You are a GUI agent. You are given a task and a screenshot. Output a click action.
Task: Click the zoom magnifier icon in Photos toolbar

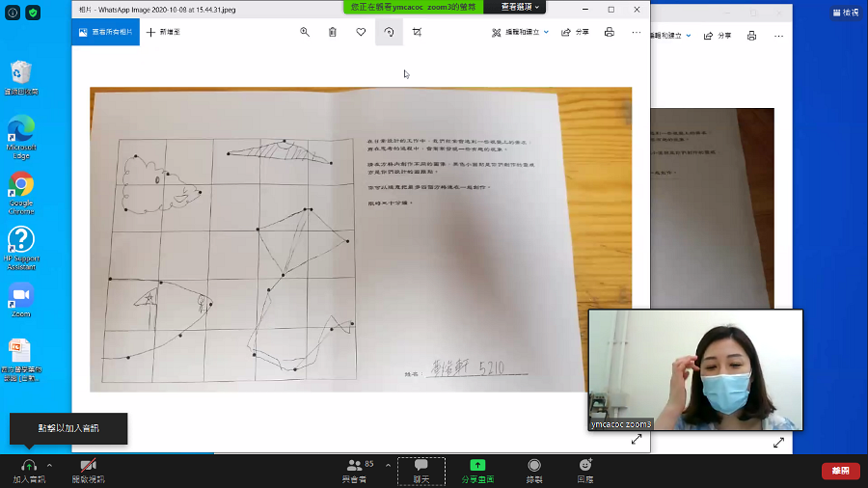point(305,32)
